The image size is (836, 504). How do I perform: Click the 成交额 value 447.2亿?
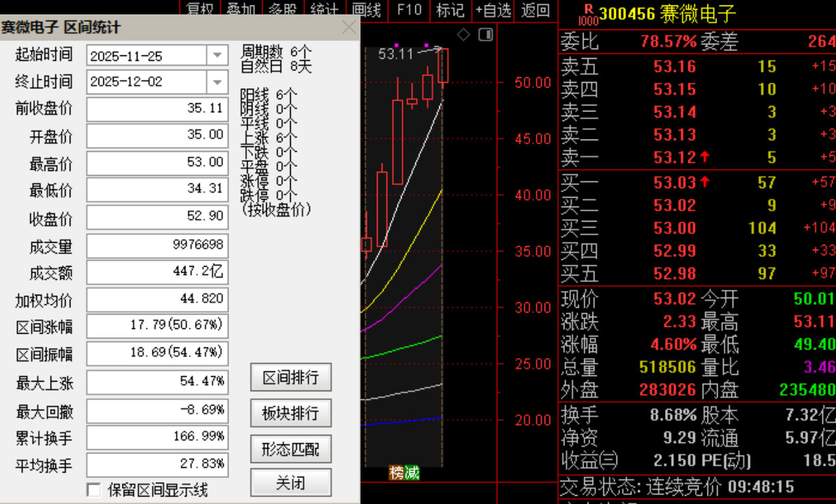click(x=157, y=272)
